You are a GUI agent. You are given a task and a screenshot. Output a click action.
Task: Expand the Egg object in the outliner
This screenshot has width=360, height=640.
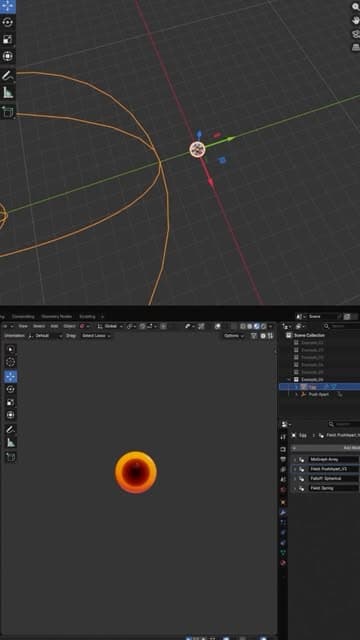(x=296, y=387)
